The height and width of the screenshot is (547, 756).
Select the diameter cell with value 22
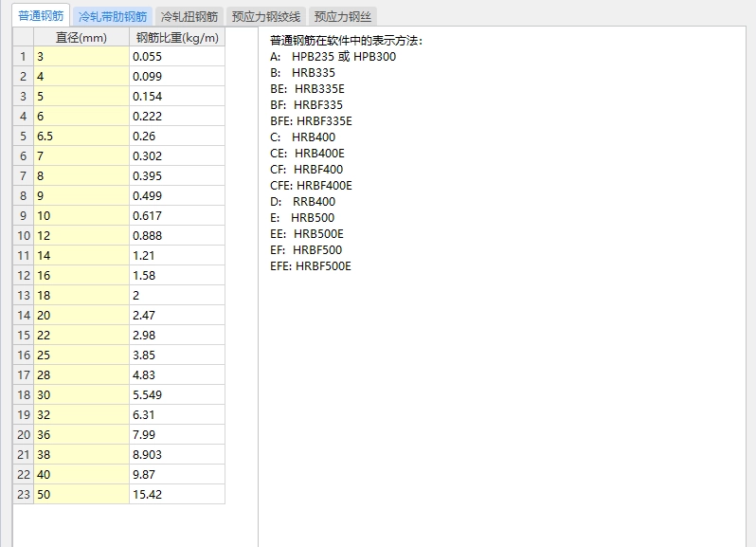pos(81,335)
